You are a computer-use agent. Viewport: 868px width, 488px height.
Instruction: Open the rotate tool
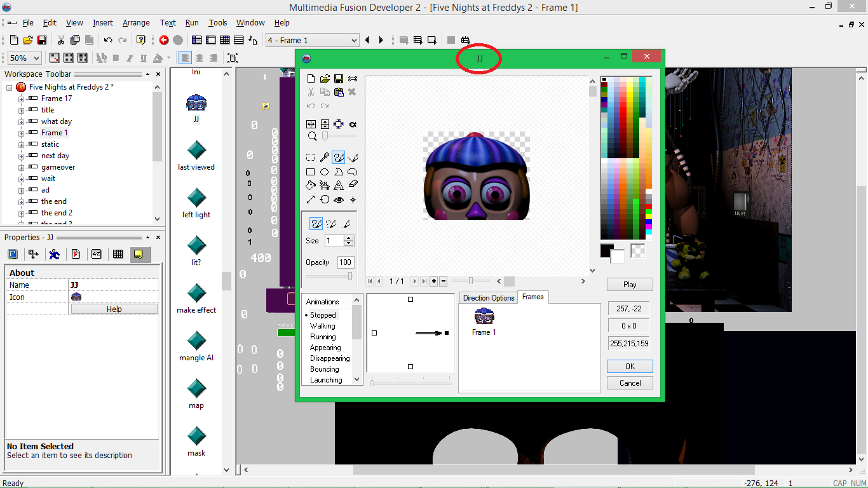(325, 200)
